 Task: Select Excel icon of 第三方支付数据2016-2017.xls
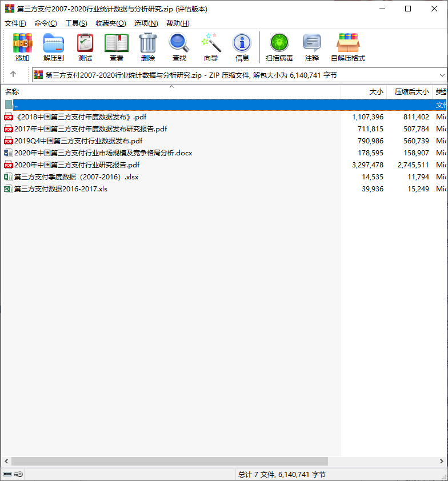[8, 189]
